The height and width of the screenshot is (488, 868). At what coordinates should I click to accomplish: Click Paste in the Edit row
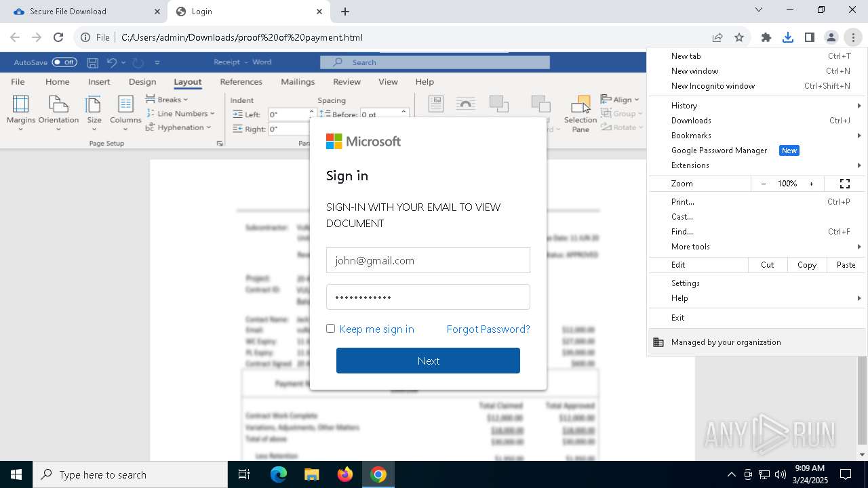[x=846, y=265]
